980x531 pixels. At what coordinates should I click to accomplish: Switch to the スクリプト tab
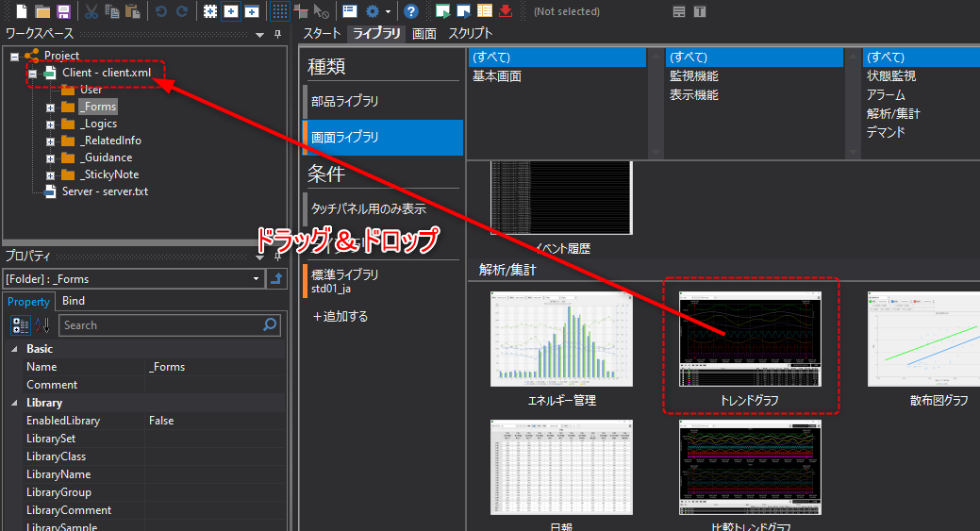(470, 33)
